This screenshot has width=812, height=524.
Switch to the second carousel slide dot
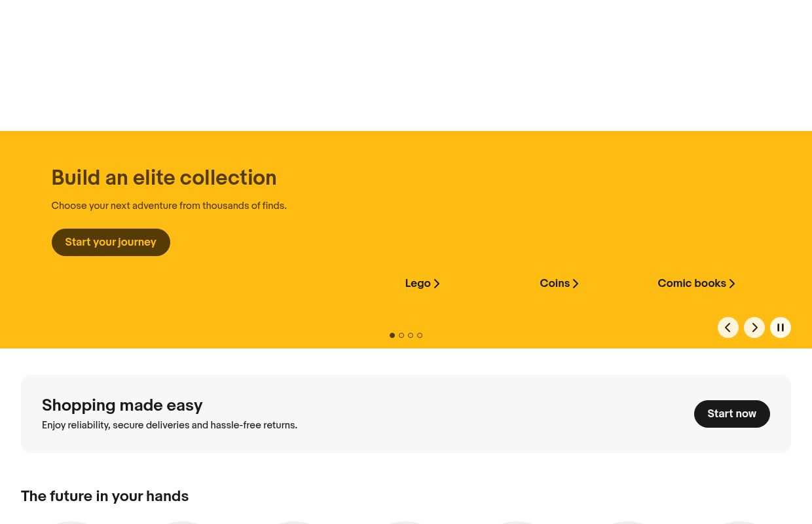pyautogui.click(x=401, y=335)
